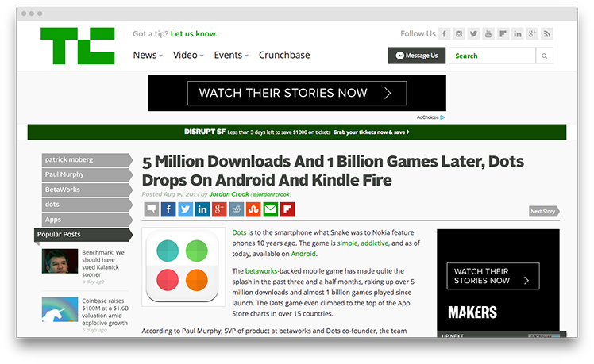Share article via email icon
Screen dimensions: 594x364
[x=271, y=209]
